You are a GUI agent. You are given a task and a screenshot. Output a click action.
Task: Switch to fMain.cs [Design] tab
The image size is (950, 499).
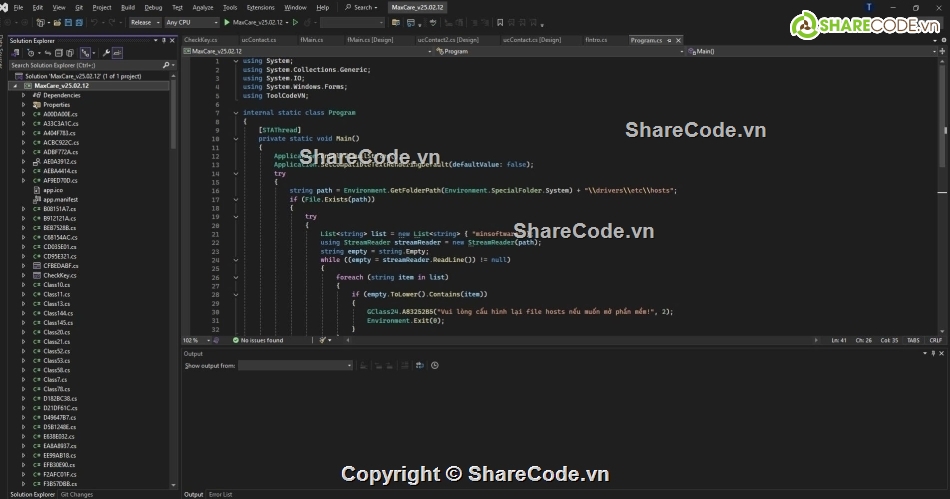(x=370, y=40)
